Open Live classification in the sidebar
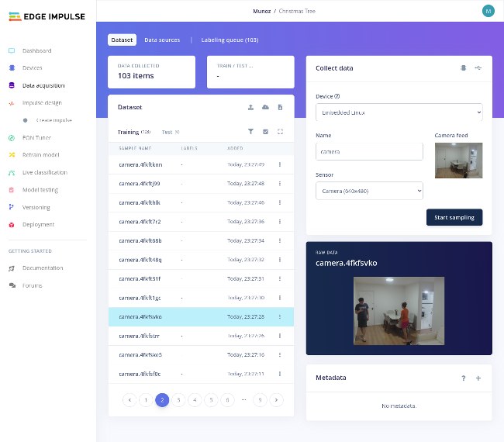 point(44,173)
